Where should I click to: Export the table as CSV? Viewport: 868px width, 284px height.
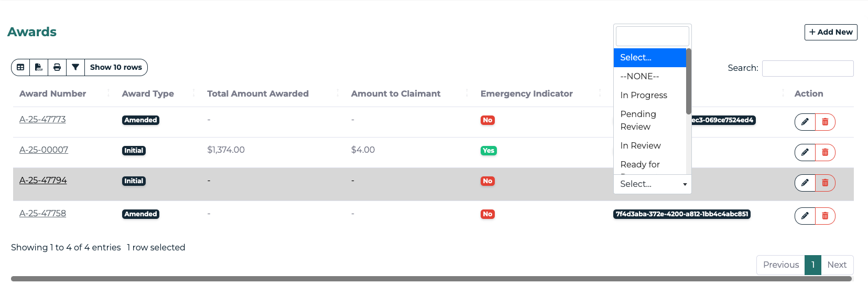(39, 67)
